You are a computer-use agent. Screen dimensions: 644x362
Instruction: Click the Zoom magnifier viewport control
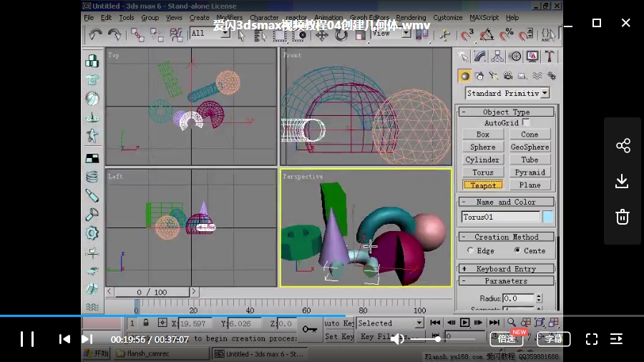pyautogui.click(x=512, y=323)
